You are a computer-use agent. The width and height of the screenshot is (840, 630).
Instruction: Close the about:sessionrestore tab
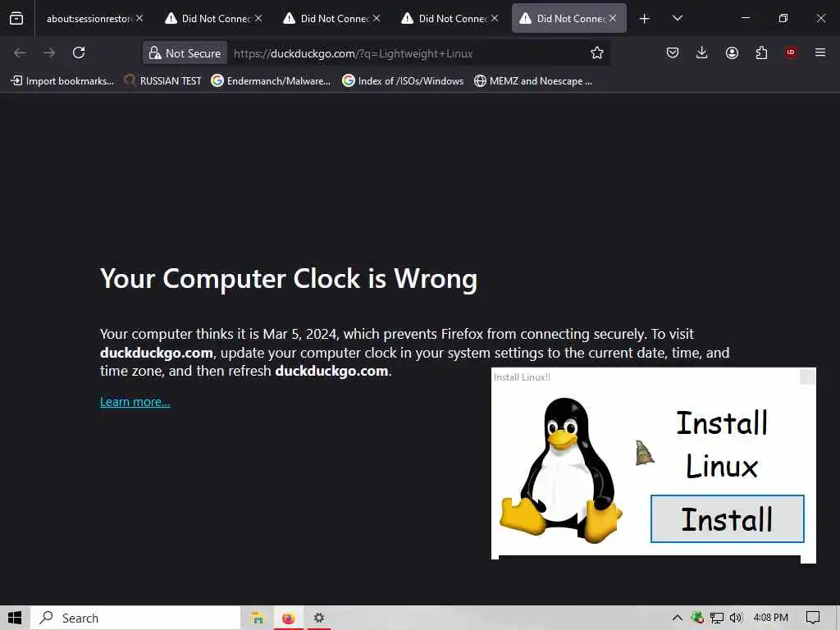139,18
